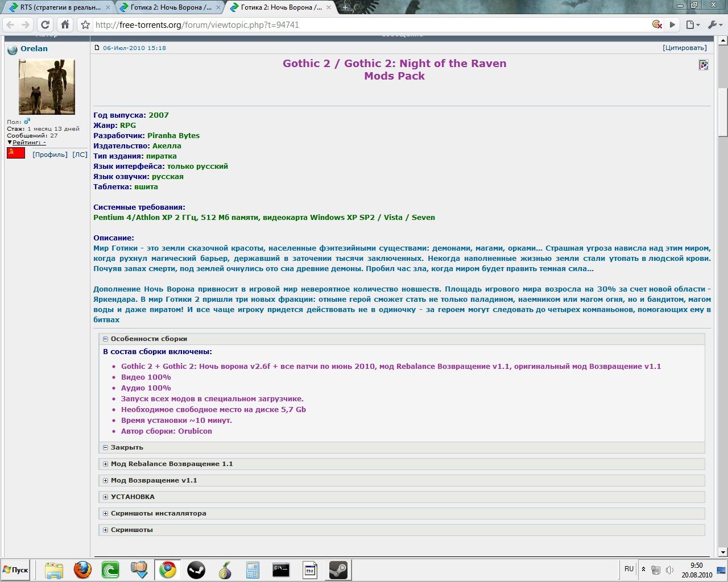Send a private message via ЛС link
Viewport: 728px width, 582px height.
click(80, 155)
